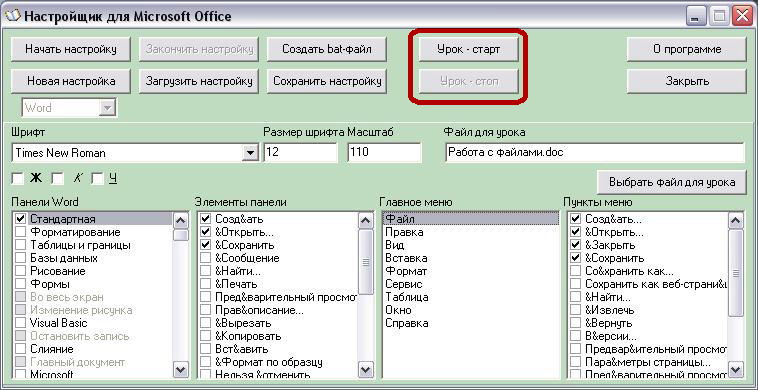Check the &Печать element checkbox
758x390 pixels.
[205, 284]
